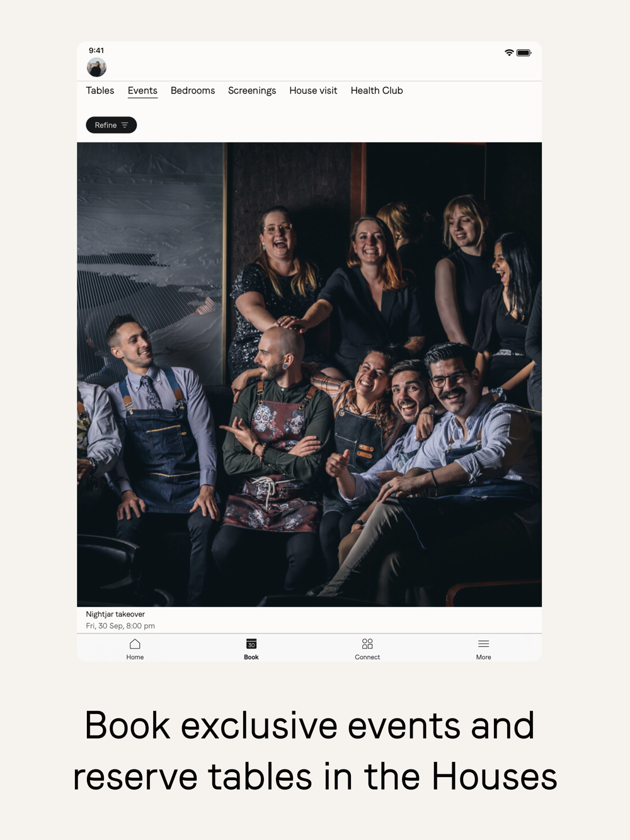Screen dimensions: 630x840
Task: Click the Fri, 30 Sep event date
Action: pyautogui.click(x=120, y=626)
